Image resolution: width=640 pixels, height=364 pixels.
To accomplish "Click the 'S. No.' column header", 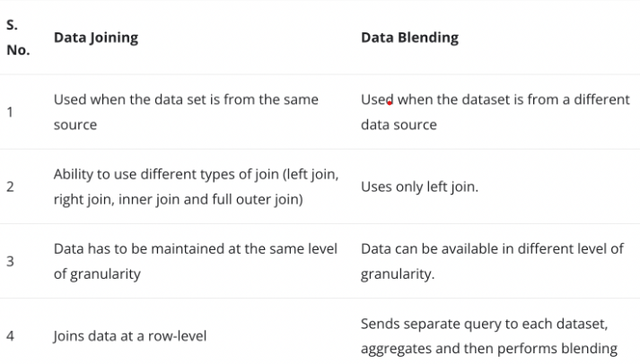I will 16,39.
